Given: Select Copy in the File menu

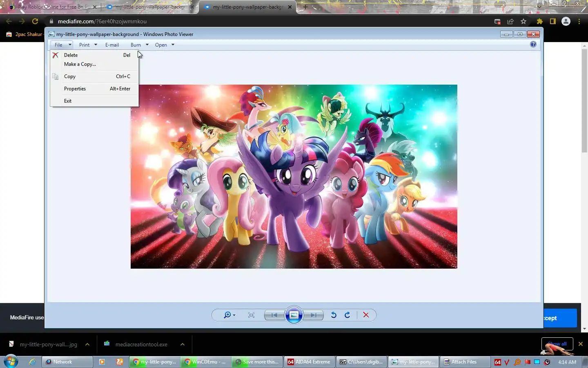Looking at the screenshot, I should pyautogui.click(x=94, y=76).
